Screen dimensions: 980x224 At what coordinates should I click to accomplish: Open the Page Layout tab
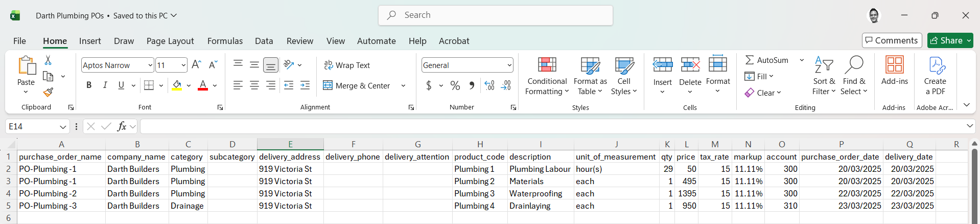[170, 41]
